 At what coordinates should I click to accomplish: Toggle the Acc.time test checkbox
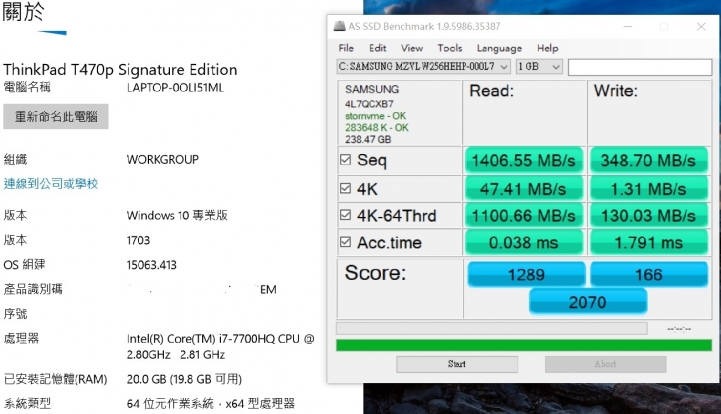(345, 242)
